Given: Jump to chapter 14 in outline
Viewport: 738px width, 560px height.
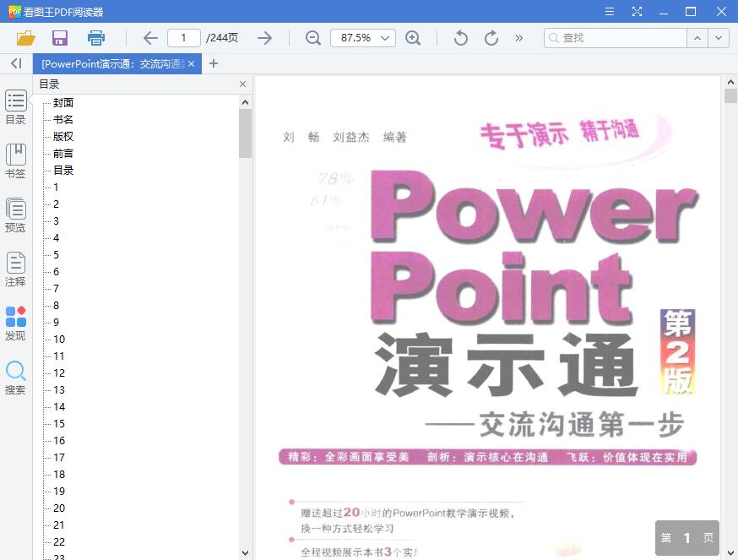Looking at the screenshot, I should [59, 407].
